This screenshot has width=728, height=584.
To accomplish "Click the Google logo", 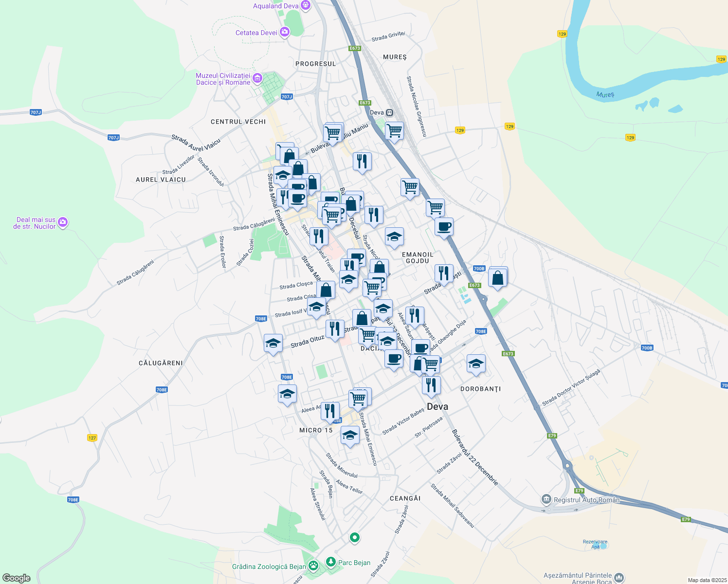I will point(16,578).
